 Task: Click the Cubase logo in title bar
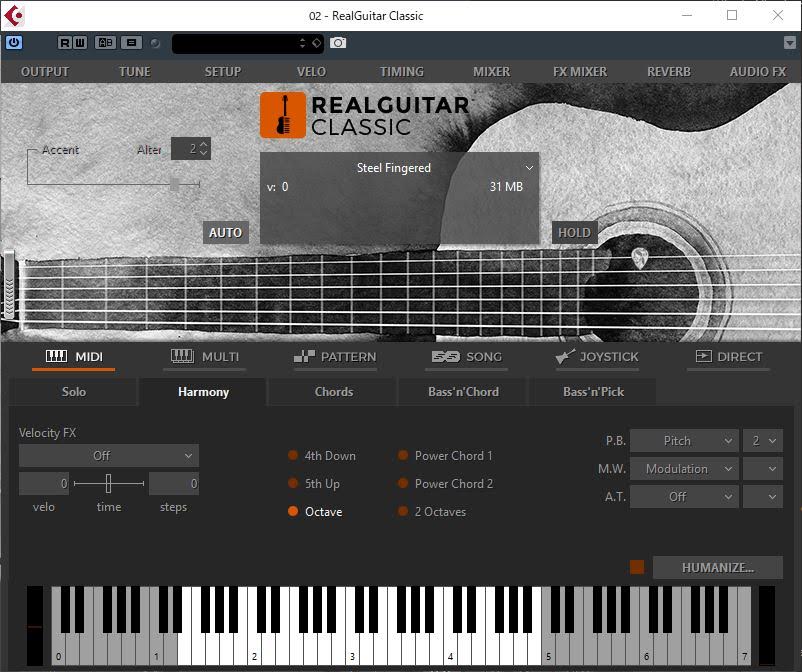pos(13,16)
